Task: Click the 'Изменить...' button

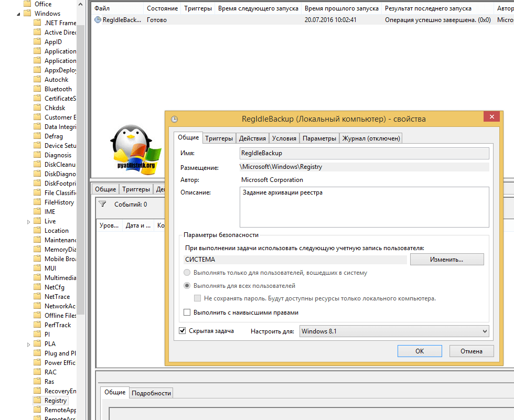Action: [446, 260]
